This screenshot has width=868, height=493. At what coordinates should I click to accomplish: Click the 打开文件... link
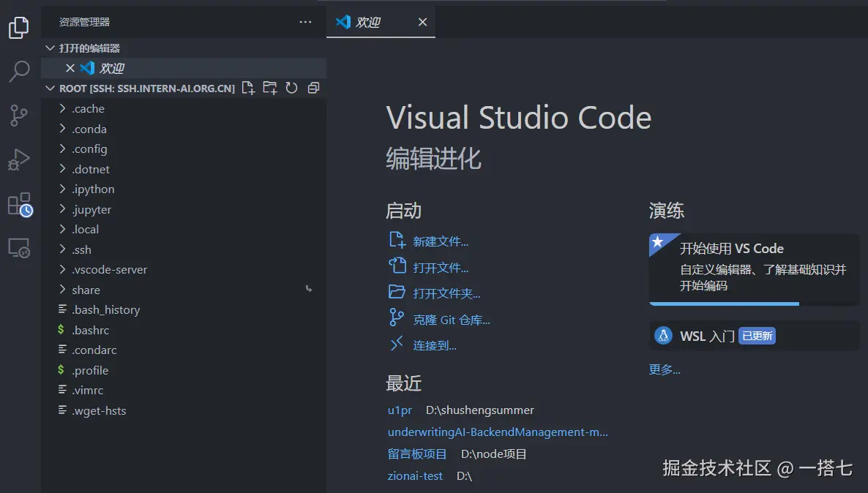coord(441,267)
